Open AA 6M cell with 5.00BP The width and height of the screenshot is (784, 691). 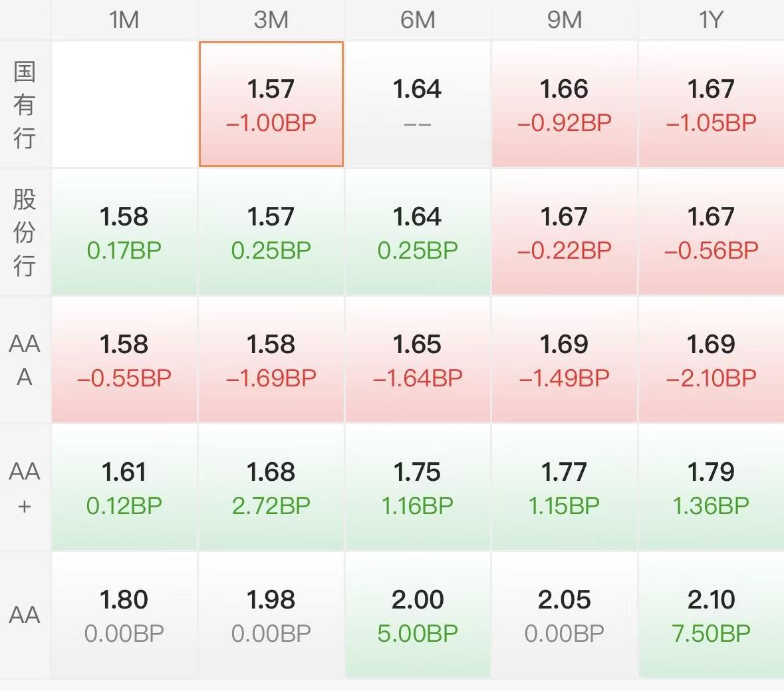tap(418, 615)
